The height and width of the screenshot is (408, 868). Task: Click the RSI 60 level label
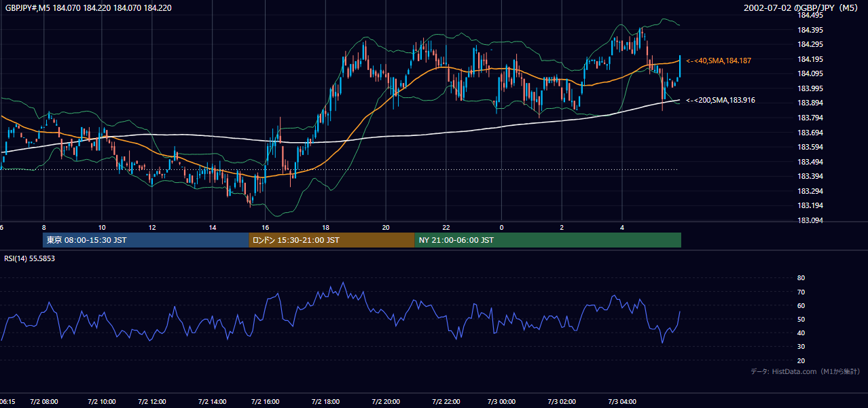click(801, 305)
